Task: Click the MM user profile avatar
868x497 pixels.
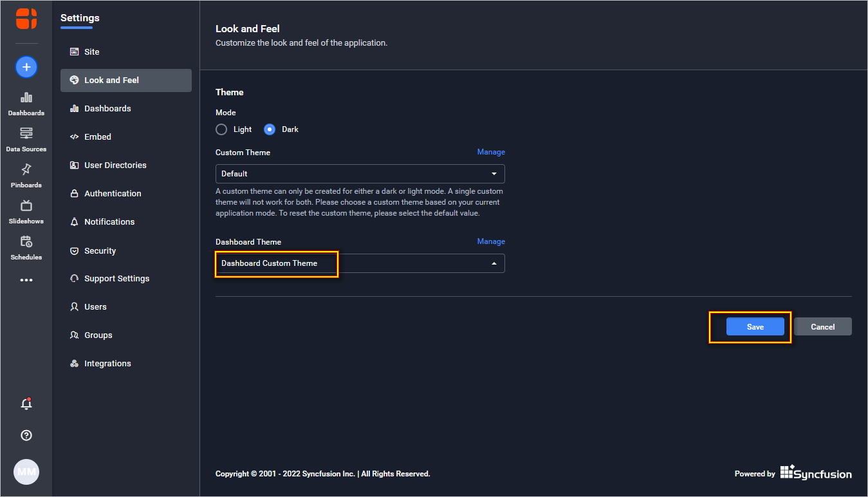Action: pos(26,472)
